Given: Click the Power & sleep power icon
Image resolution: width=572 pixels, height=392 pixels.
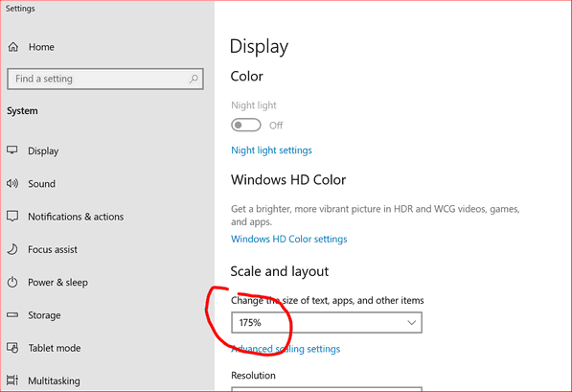Looking at the screenshot, I should pos(12,282).
